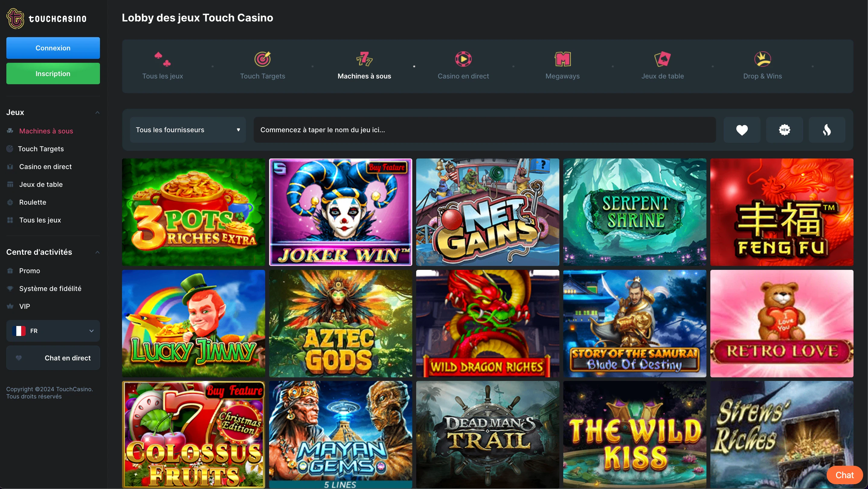The height and width of the screenshot is (489, 868).
Task: Open the orange Chat widget
Action: pos(844,475)
